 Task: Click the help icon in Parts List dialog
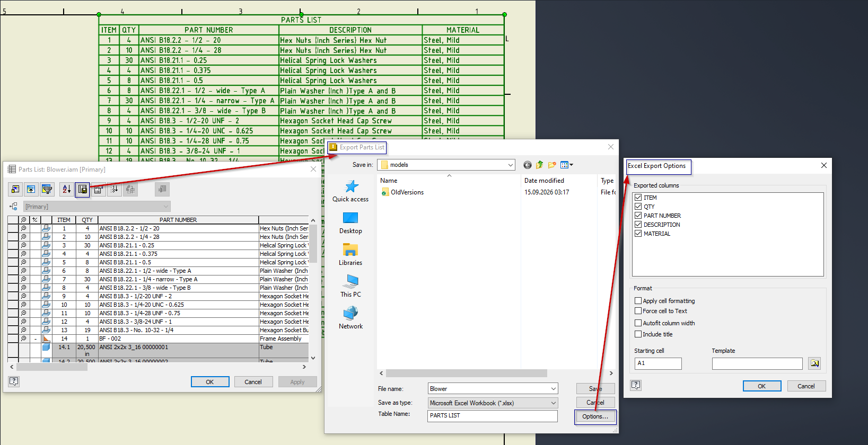click(x=14, y=381)
